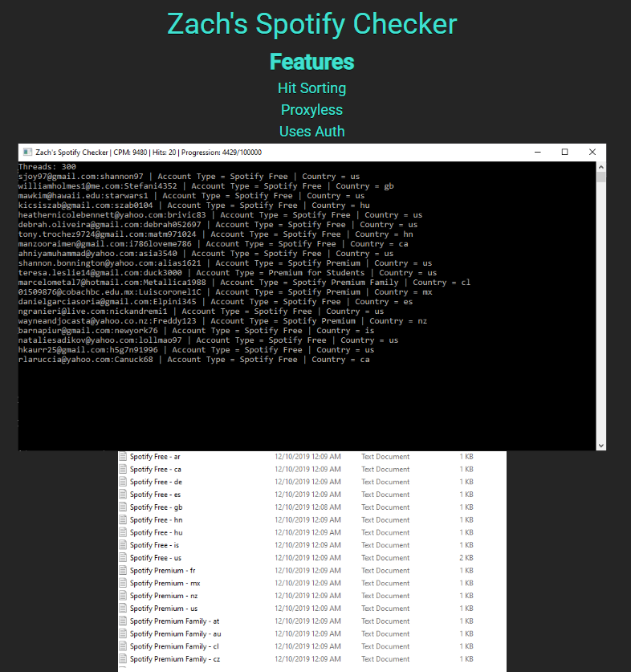Click file icon of Spotify Free - gb

123,507
